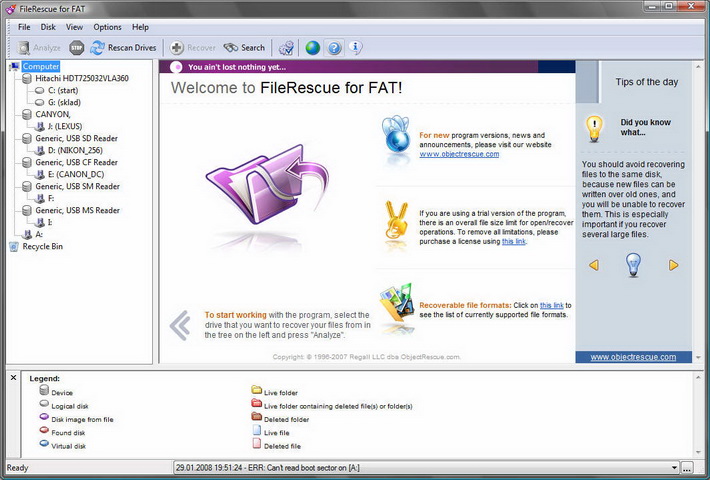The width and height of the screenshot is (710, 480).
Task: Click the globe website icon in toolbar
Action: click(313, 47)
